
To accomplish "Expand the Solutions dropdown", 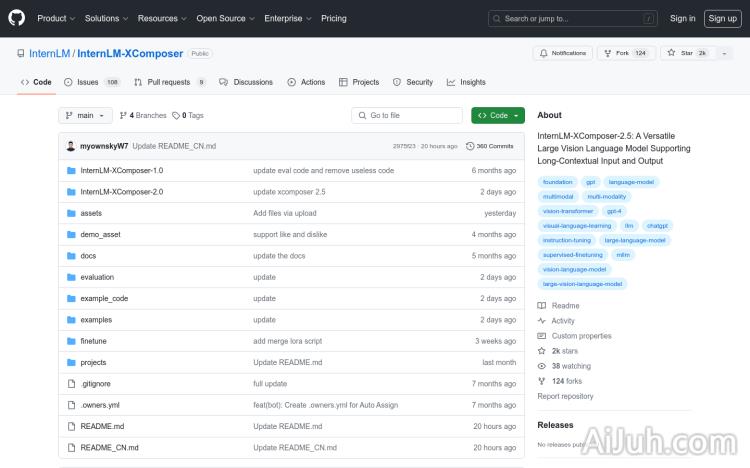I will click(106, 18).
